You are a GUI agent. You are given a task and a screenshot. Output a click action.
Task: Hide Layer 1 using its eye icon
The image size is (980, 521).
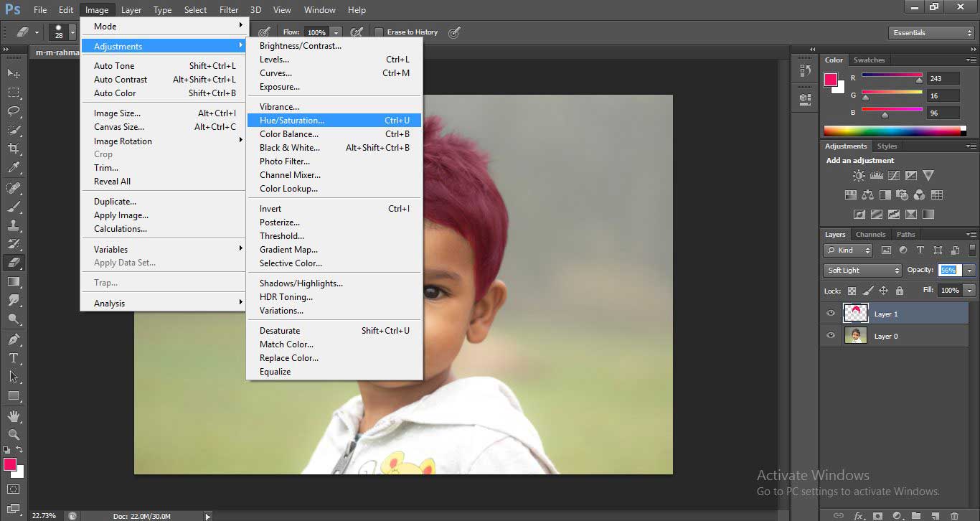click(831, 314)
